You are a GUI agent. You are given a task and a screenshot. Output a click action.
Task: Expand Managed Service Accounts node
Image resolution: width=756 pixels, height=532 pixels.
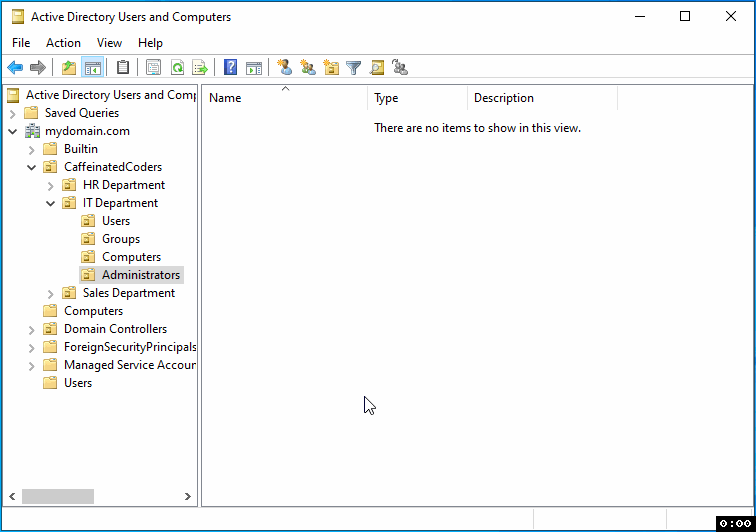click(32, 366)
